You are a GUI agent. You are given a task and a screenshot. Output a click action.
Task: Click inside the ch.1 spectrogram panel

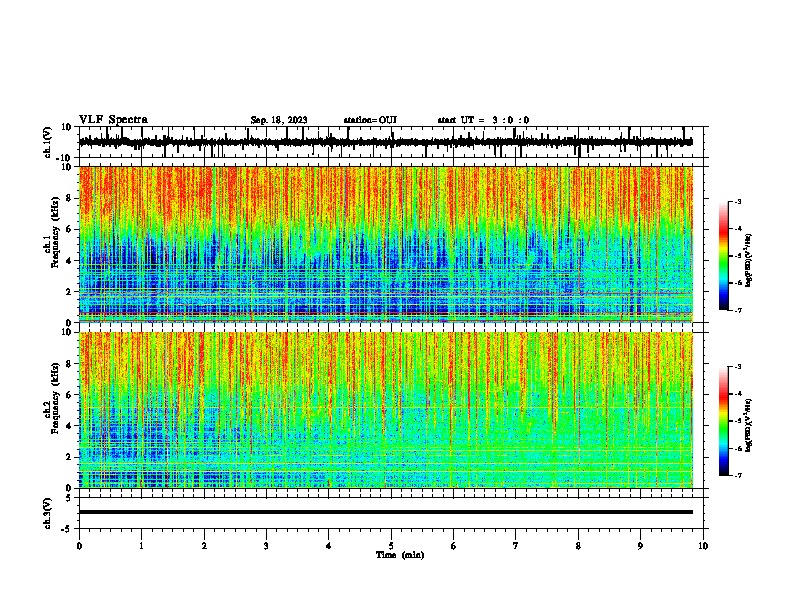(x=386, y=244)
